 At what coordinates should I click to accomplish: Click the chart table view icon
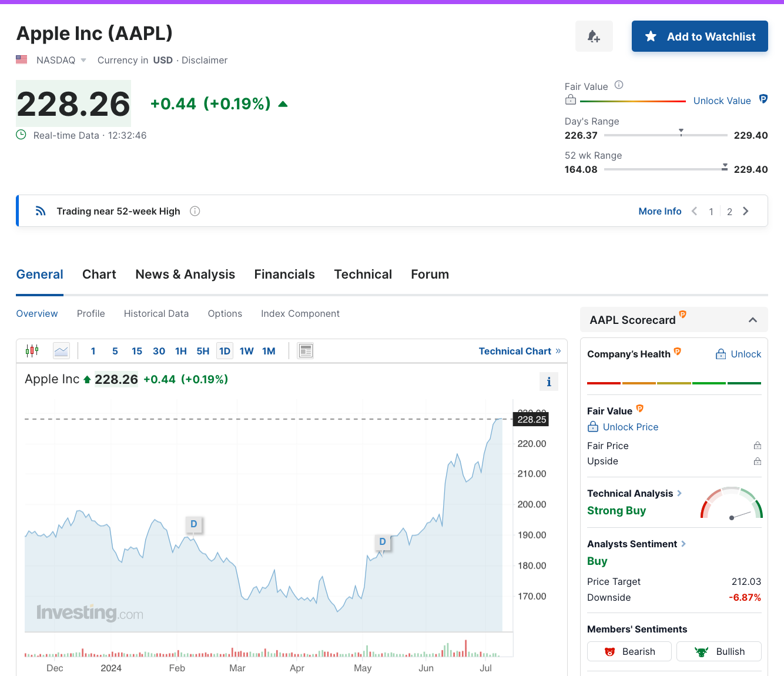coord(305,351)
